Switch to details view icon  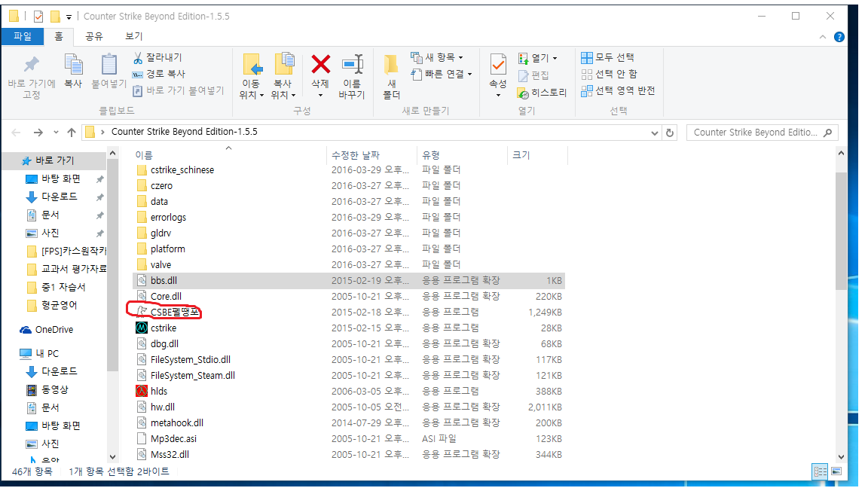tap(820, 471)
